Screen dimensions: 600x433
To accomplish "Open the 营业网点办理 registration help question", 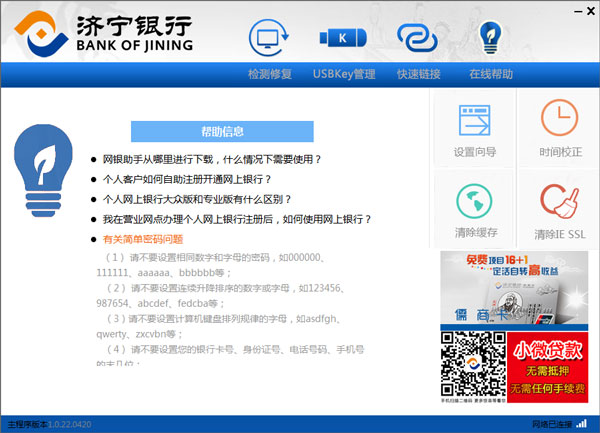I will tap(237, 219).
